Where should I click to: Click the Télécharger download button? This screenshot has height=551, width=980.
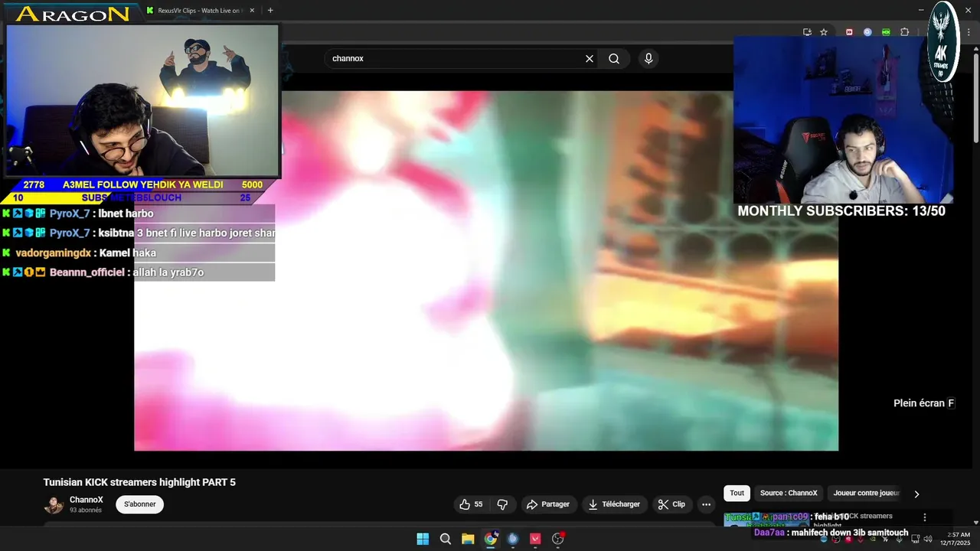[614, 504]
